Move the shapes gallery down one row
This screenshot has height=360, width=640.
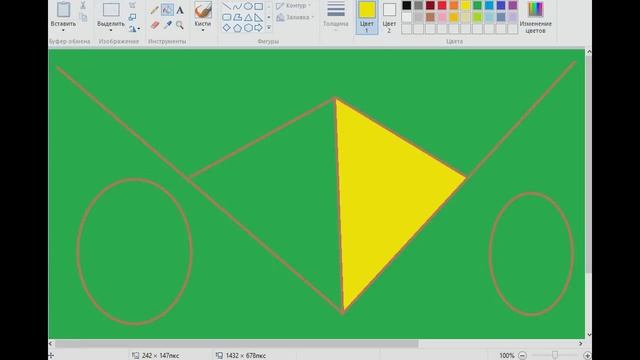coord(269,17)
